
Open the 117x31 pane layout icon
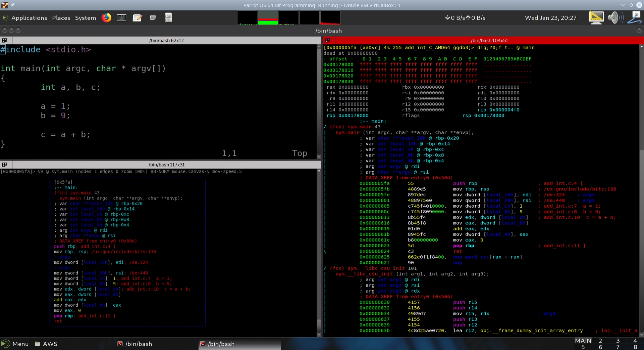pos(5,165)
